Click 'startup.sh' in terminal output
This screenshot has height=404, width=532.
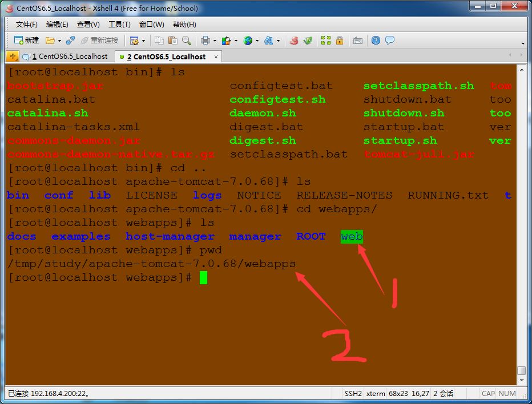tap(400, 140)
